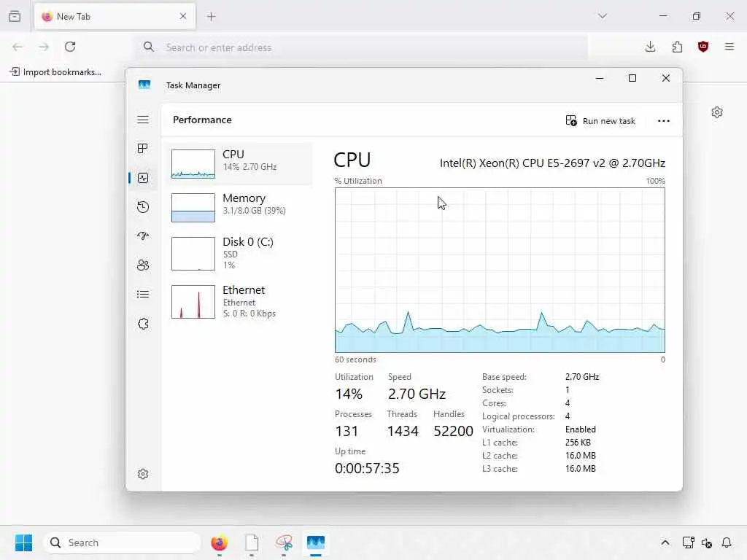Open Snipping Tool from taskbar
This screenshot has height=560, width=747.
click(284, 542)
